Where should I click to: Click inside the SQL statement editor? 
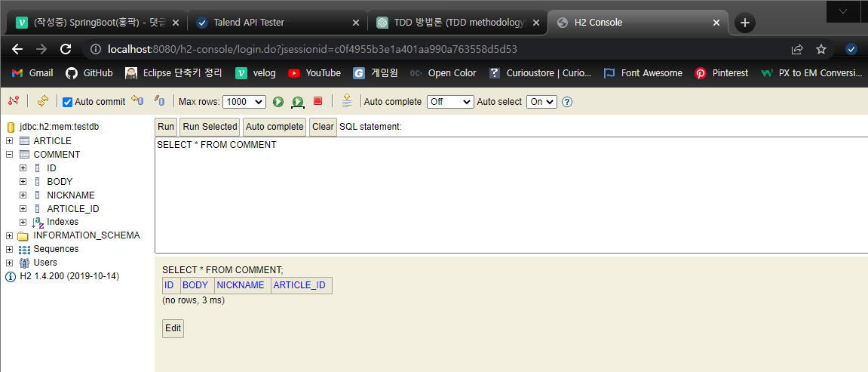511,195
